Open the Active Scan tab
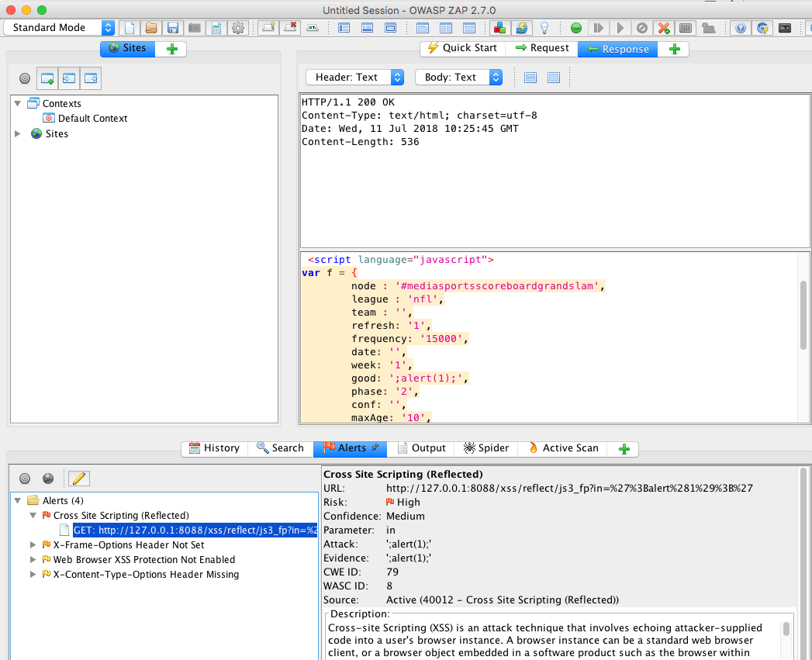The height and width of the screenshot is (660, 812). click(563, 448)
